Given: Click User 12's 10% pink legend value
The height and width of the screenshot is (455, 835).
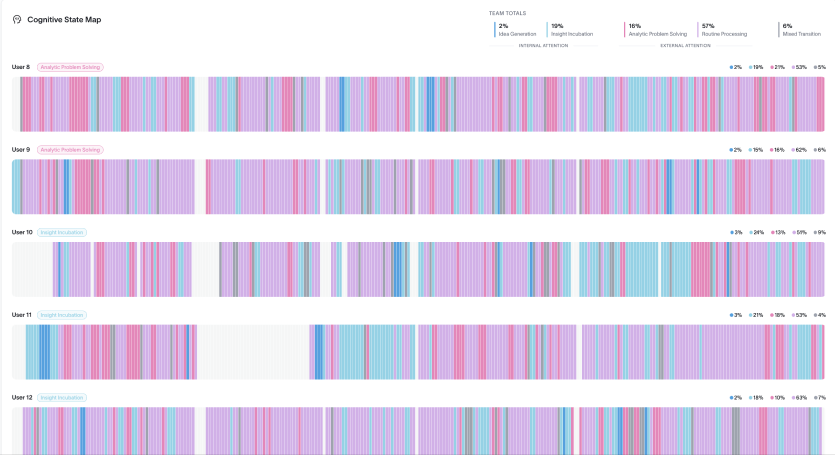Looking at the screenshot, I should pyautogui.click(x=777, y=397).
